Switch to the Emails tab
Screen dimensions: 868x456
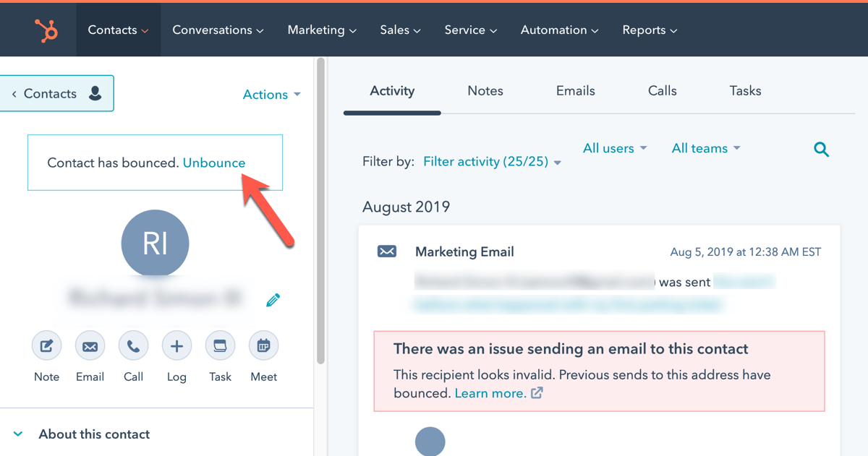click(x=575, y=90)
